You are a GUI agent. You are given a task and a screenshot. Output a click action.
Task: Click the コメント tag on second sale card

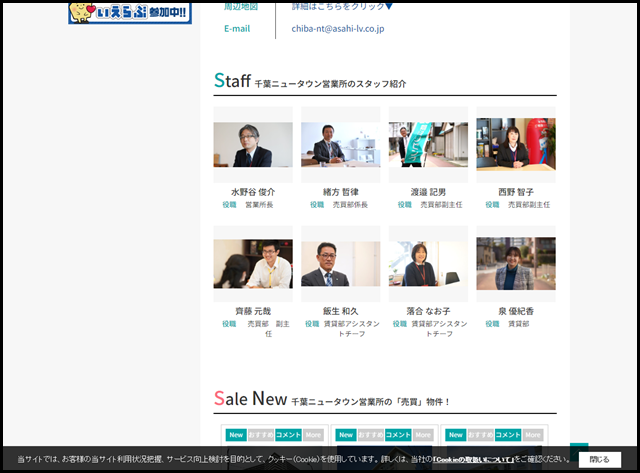[x=398, y=435]
